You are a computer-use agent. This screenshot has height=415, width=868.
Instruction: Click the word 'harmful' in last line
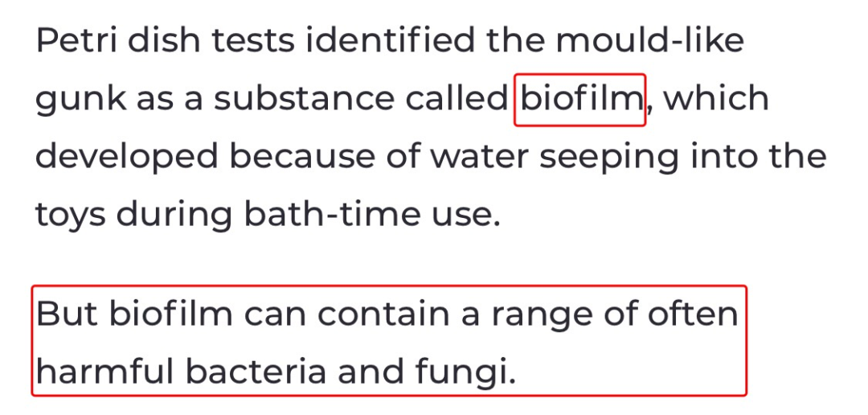click(104, 372)
